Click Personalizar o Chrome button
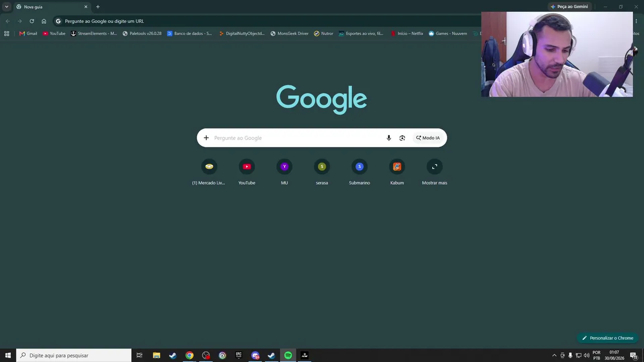The height and width of the screenshot is (362, 644). tap(608, 338)
